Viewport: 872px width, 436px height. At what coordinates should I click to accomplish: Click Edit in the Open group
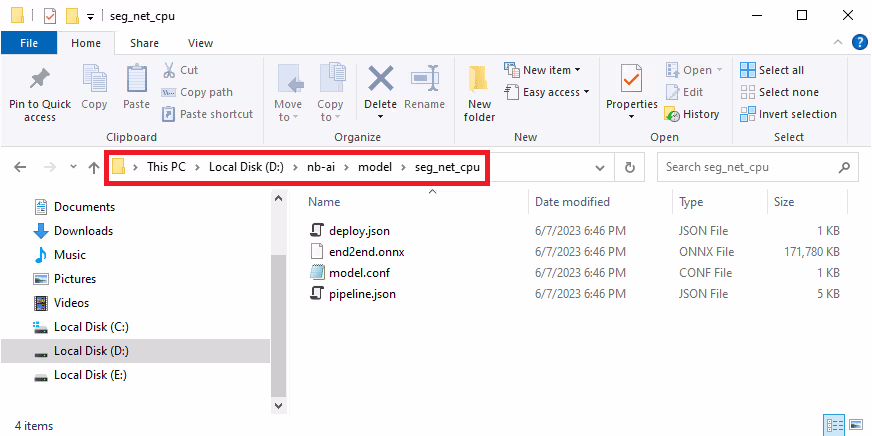tap(684, 92)
